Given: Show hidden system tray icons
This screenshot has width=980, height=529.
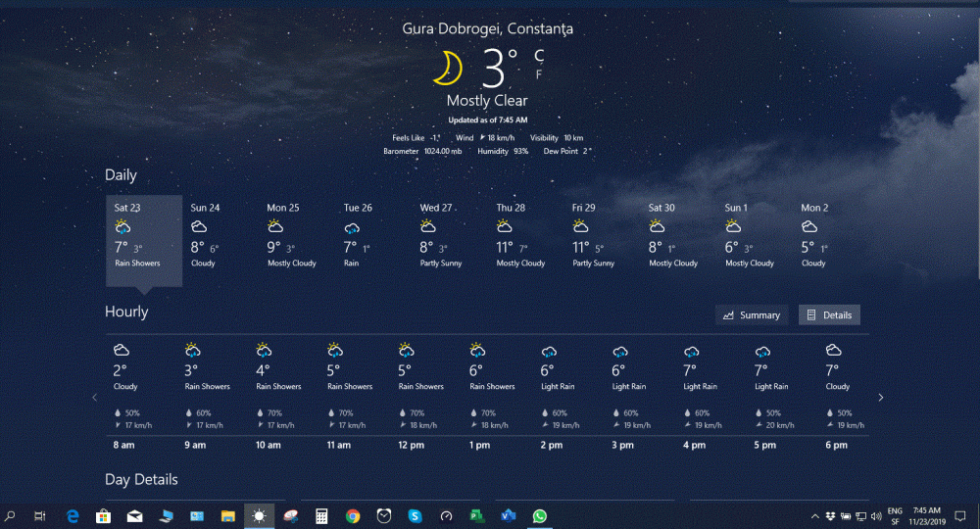Looking at the screenshot, I should tap(815, 516).
